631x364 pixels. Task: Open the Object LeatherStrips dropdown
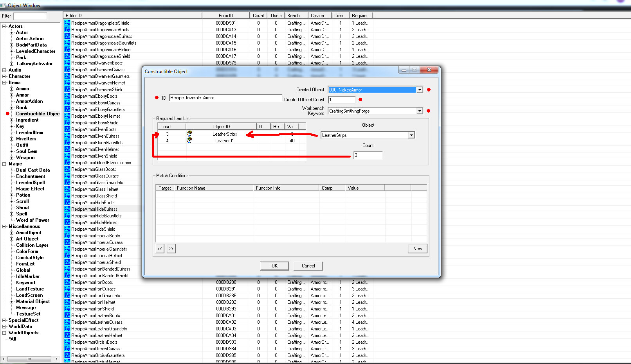[x=411, y=135]
